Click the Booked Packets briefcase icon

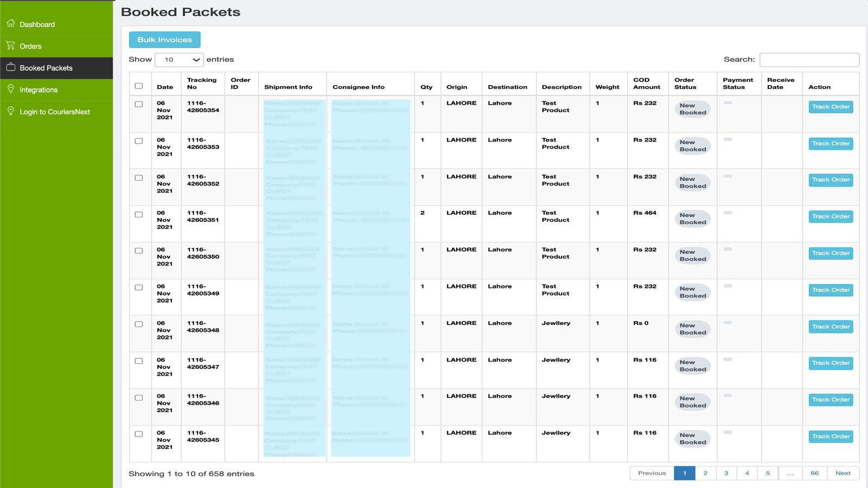11,67
